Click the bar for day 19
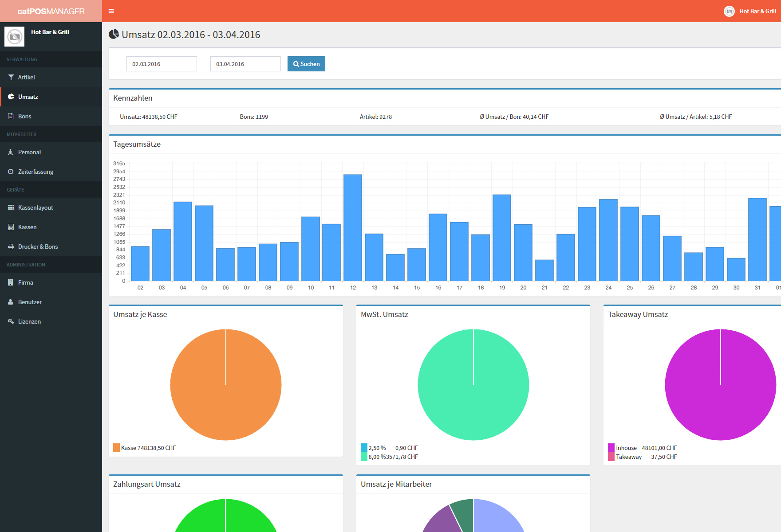This screenshot has height=532, width=781. coord(502,238)
